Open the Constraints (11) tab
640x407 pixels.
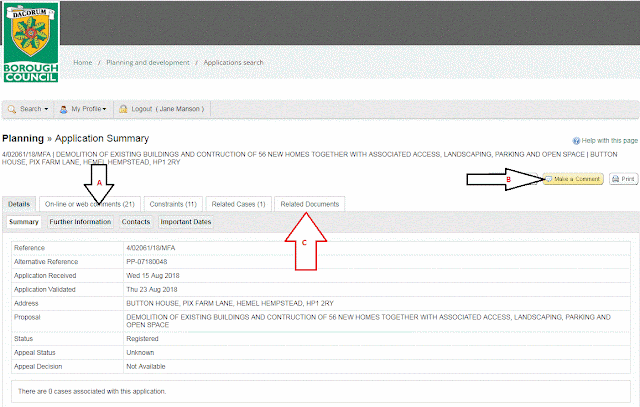[173, 204]
